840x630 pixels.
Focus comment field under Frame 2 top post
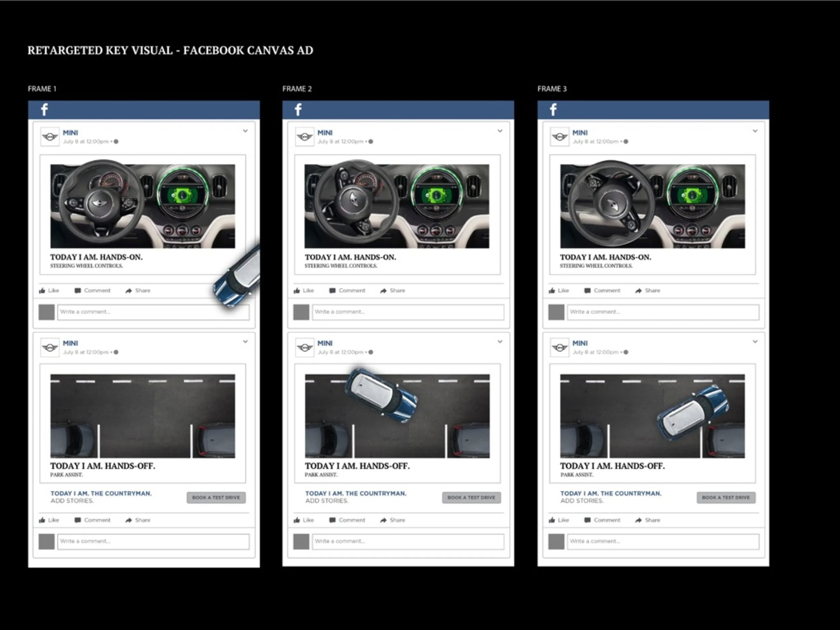click(408, 312)
